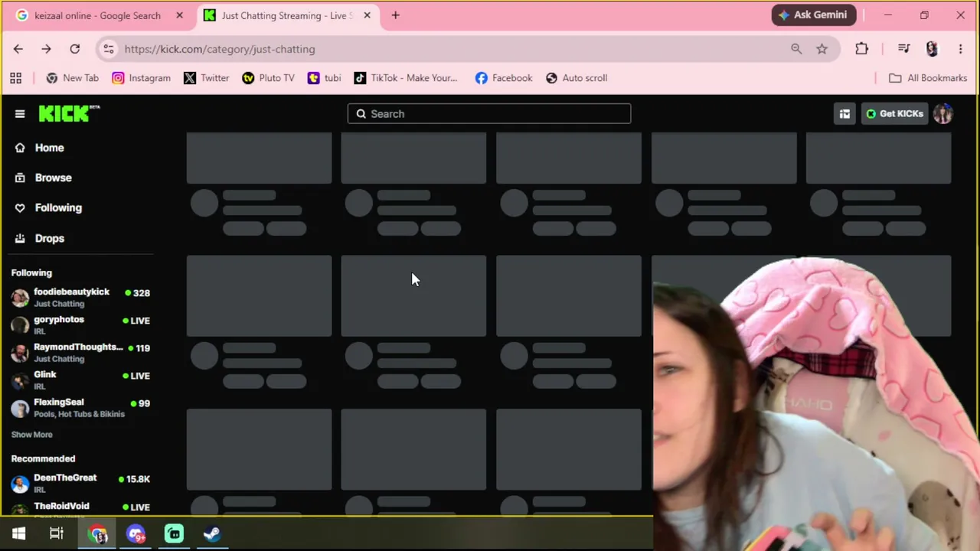
Task: Switch to keizaal online Google Search tab
Action: pyautogui.click(x=97, y=15)
